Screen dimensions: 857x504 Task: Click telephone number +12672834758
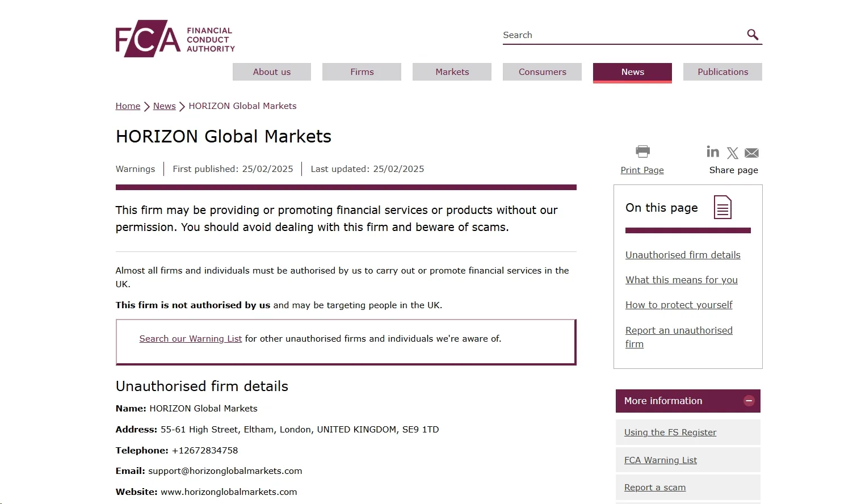(205, 451)
